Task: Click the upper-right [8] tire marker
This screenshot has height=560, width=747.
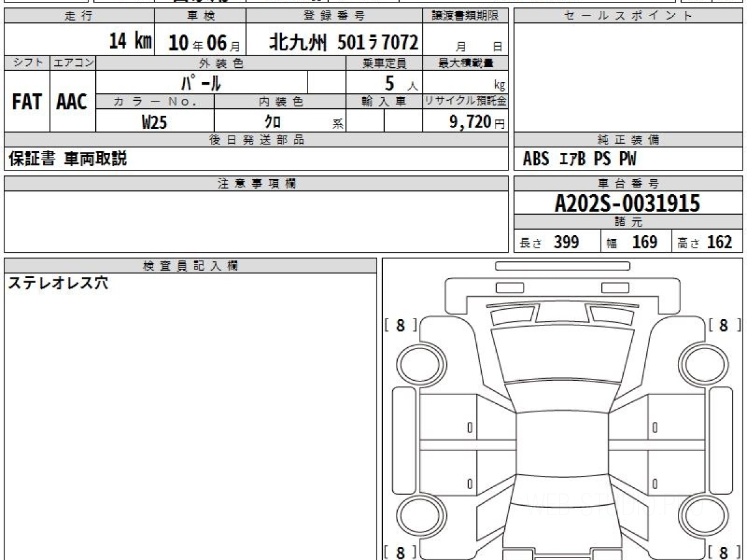Action: click(723, 325)
